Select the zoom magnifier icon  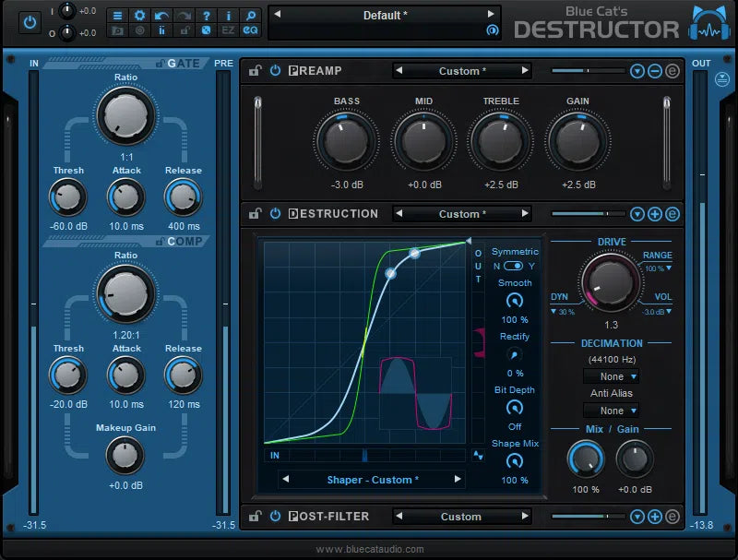[251, 16]
